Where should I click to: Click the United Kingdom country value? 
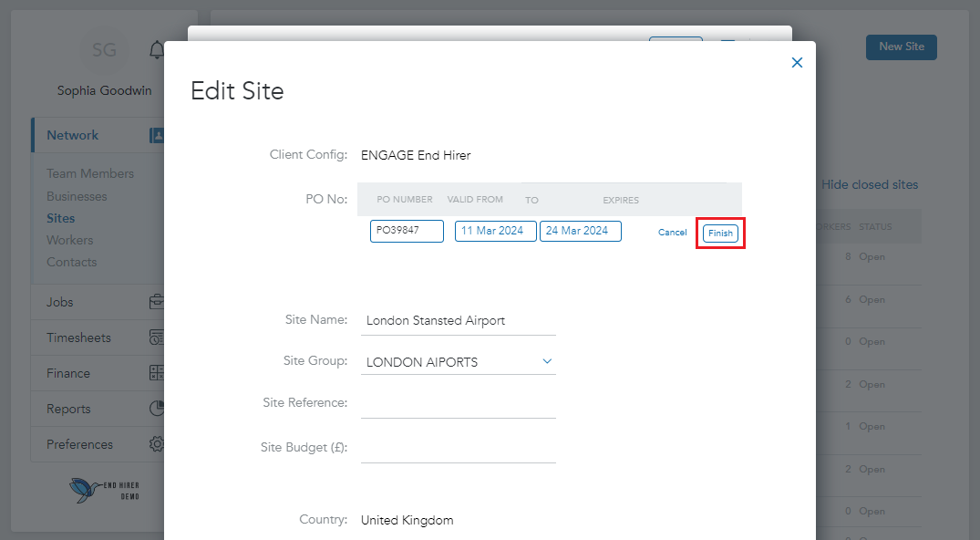tap(407, 521)
